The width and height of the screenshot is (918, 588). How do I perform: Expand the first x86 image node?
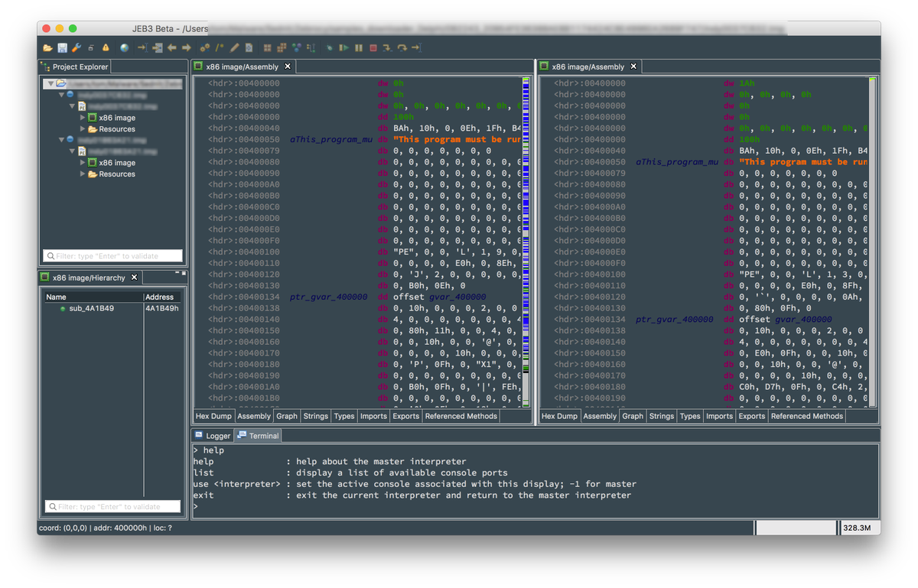click(x=83, y=118)
